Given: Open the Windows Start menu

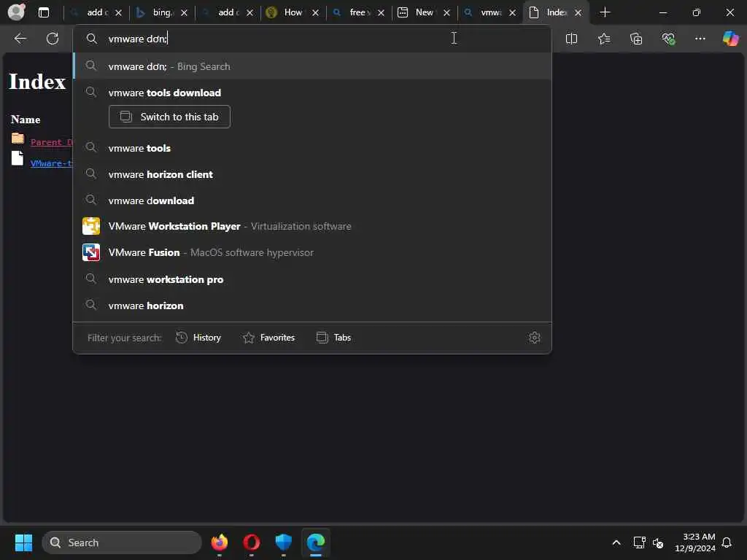Looking at the screenshot, I should pyautogui.click(x=23, y=542).
